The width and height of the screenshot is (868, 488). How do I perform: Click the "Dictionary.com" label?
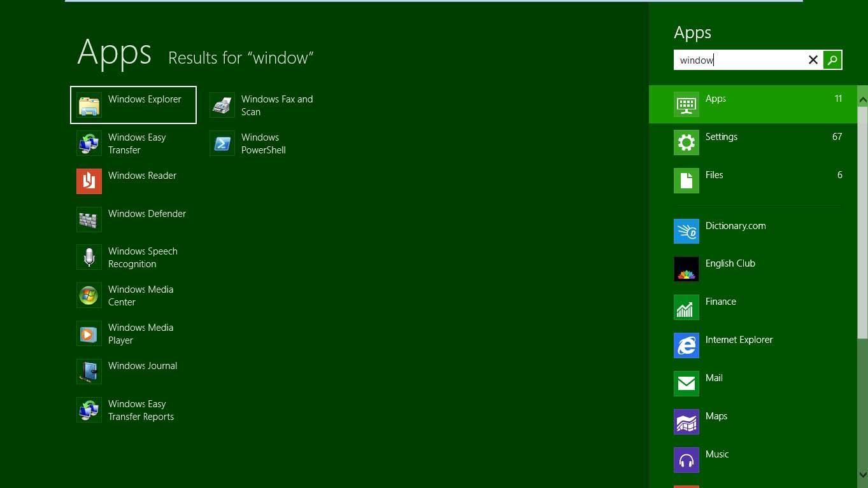(x=736, y=226)
